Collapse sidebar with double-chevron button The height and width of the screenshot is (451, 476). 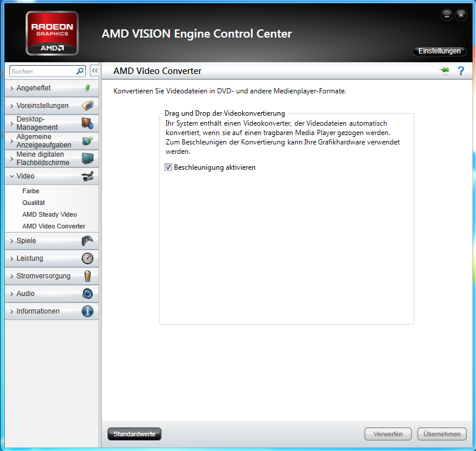click(x=95, y=70)
